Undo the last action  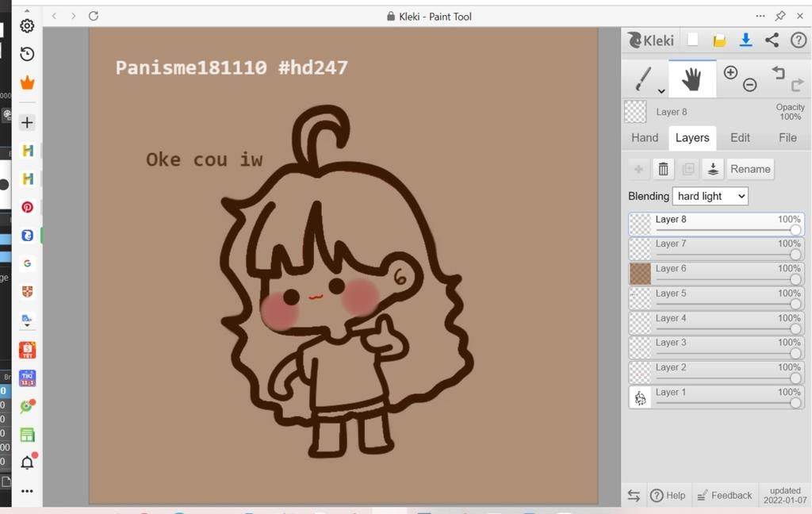(779, 72)
